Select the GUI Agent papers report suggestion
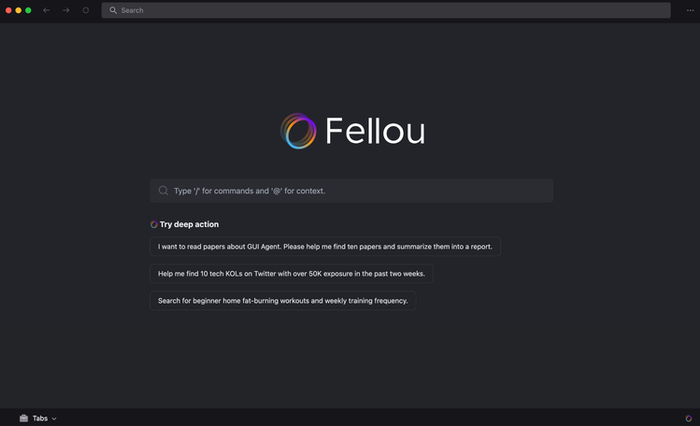 coord(325,246)
